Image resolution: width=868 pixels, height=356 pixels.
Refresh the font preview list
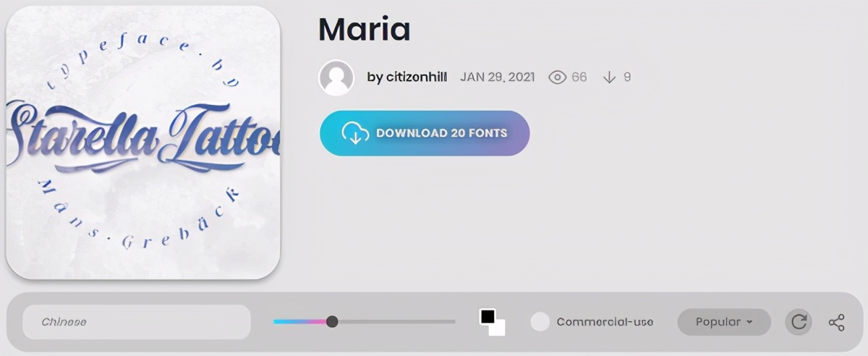(x=799, y=322)
